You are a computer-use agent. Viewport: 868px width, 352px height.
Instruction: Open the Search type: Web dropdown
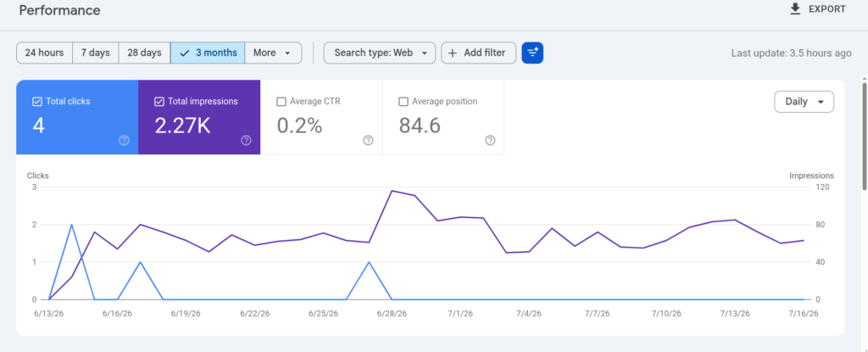tap(379, 53)
